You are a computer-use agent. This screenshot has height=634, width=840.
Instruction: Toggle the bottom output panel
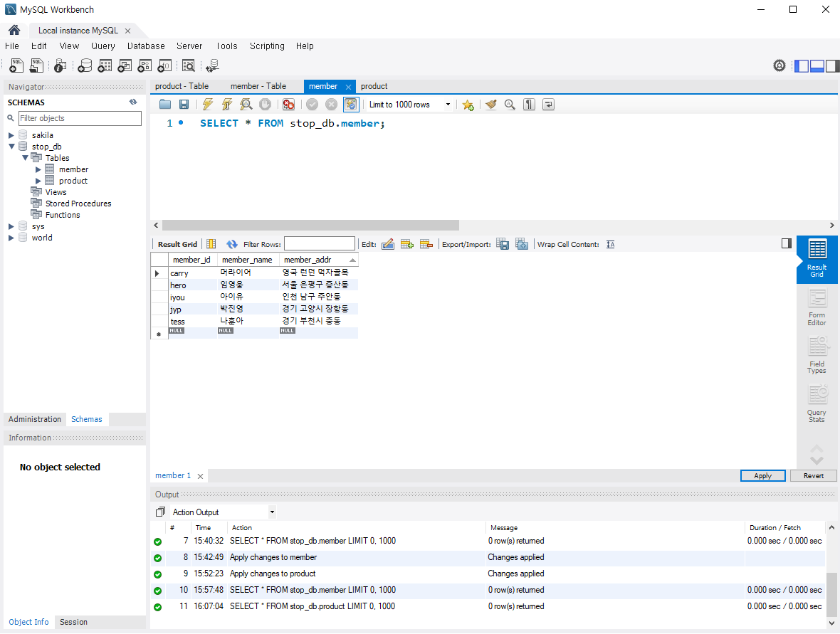pyautogui.click(x=817, y=66)
